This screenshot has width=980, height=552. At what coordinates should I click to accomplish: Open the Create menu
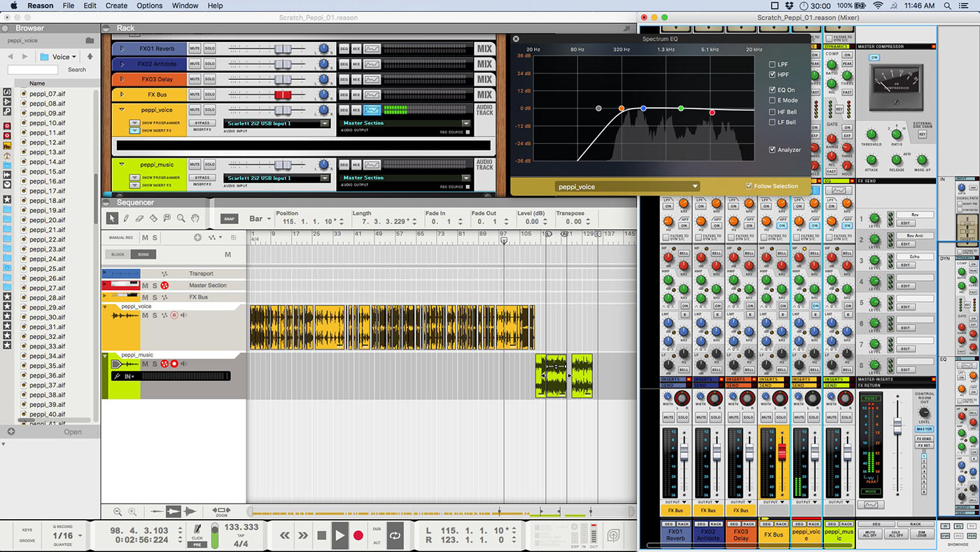(x=116, y=6)
